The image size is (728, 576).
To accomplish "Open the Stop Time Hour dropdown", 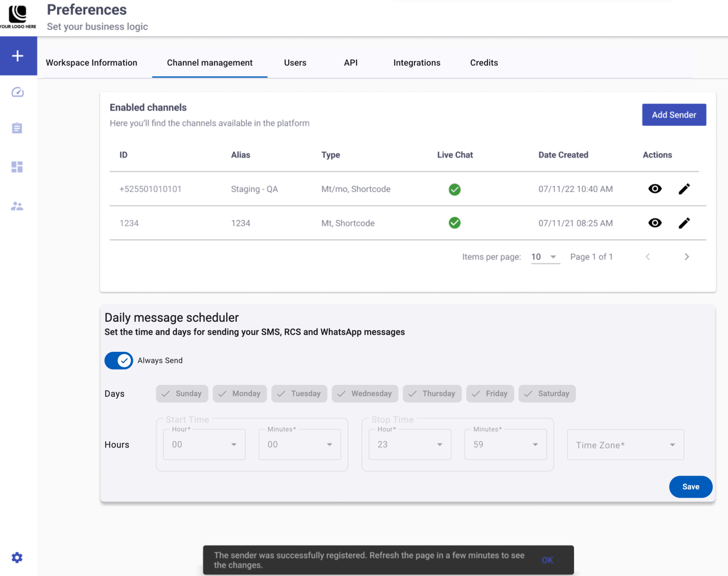I will (410, 445).
